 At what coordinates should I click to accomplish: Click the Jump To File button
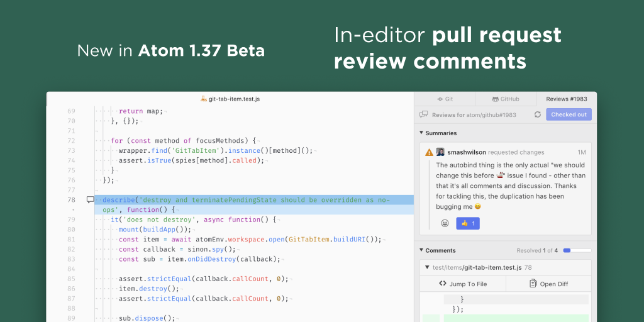463,284
